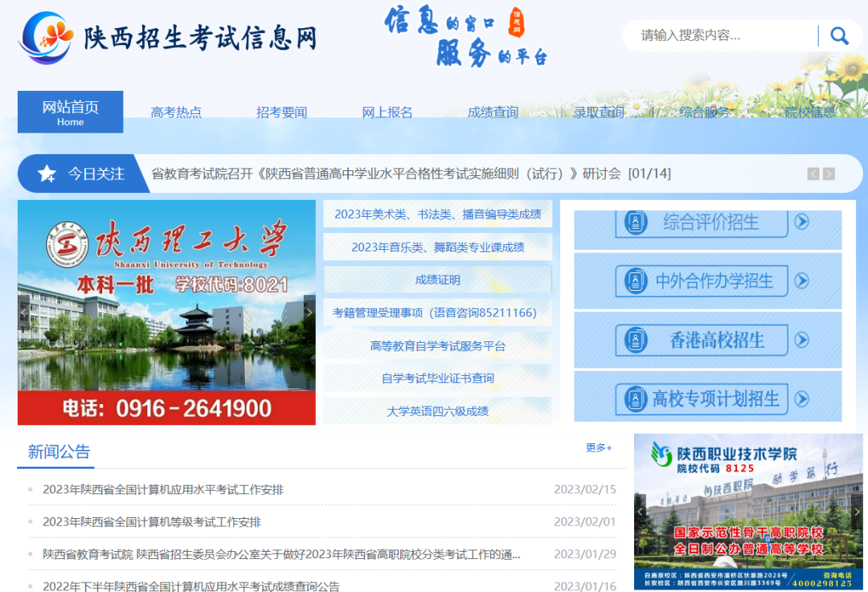
Task: Open 高等教育自学考试服务平台 link
Action: click(x=438, y=345)
